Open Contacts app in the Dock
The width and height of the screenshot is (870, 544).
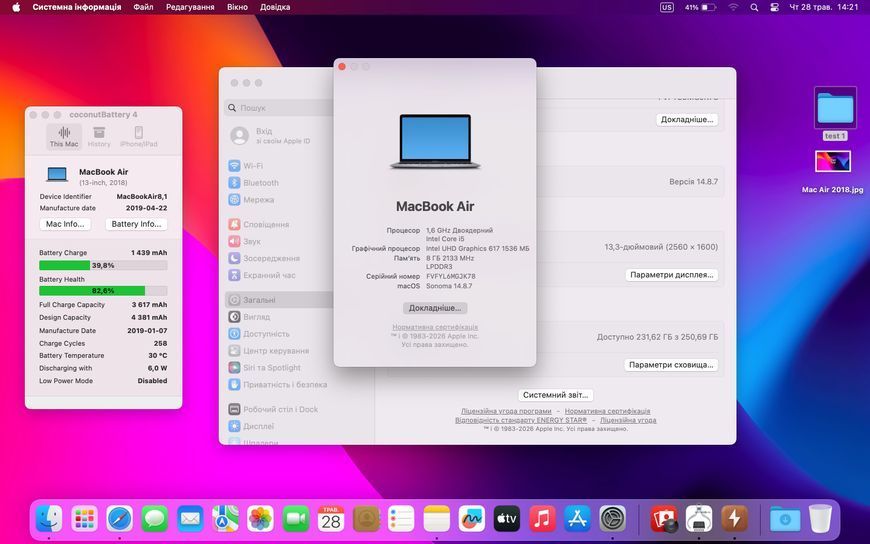(x=366, y=519)
